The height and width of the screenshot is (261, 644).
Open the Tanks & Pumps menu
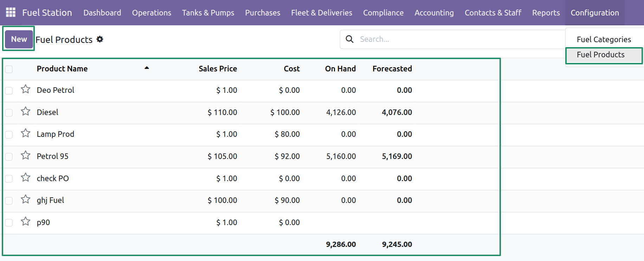(208, 13)
